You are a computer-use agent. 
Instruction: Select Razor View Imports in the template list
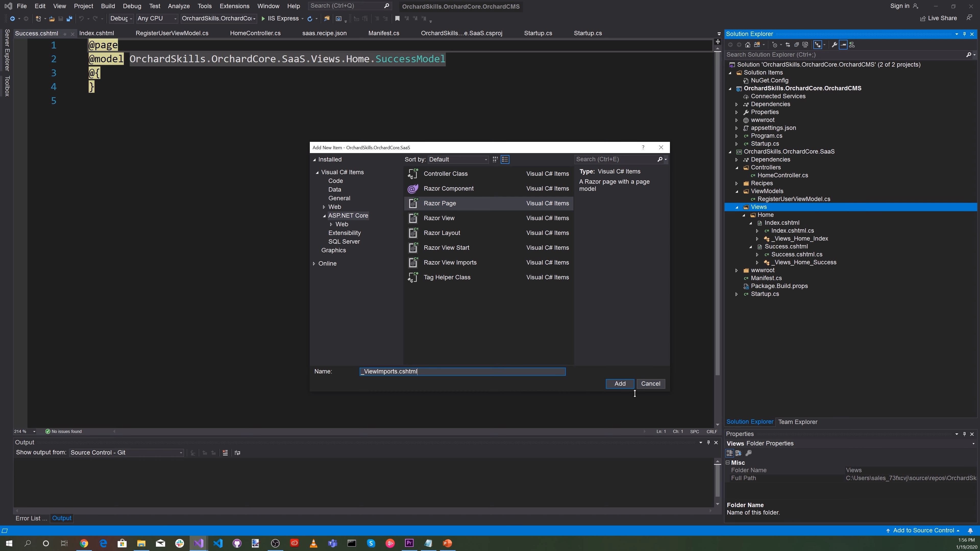tap(488, 263)
